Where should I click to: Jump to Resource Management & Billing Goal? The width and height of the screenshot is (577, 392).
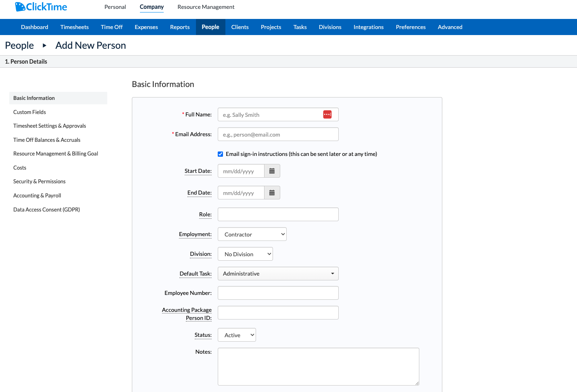(56, 153)
